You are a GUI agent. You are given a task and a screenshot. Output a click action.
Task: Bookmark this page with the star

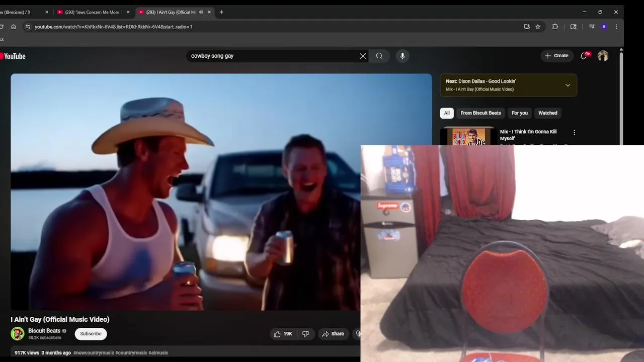point(538,27)
